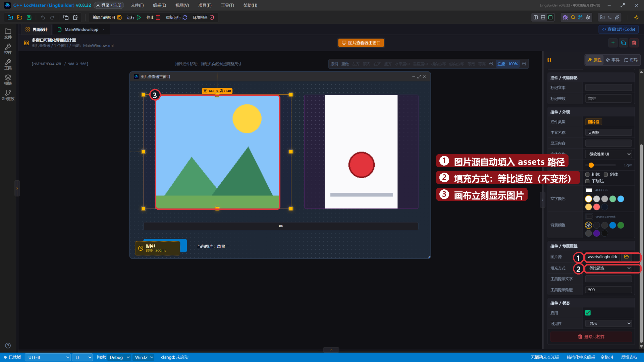This screenshot has height=362, width=644.
Task: Open the 微软雅黑 UI font dropdown
Action: pos(608,154)
